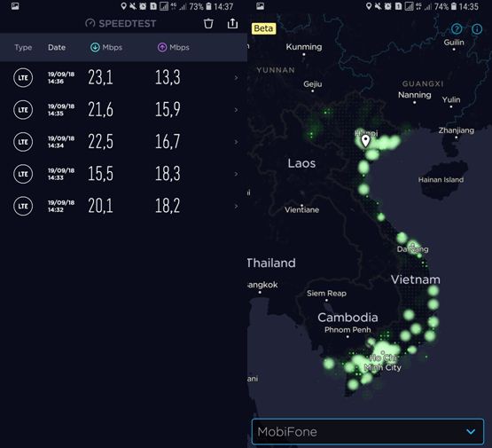Tap the share results icon
The width and height of the screenshot is (492, 448).
(x=232, y=23)
